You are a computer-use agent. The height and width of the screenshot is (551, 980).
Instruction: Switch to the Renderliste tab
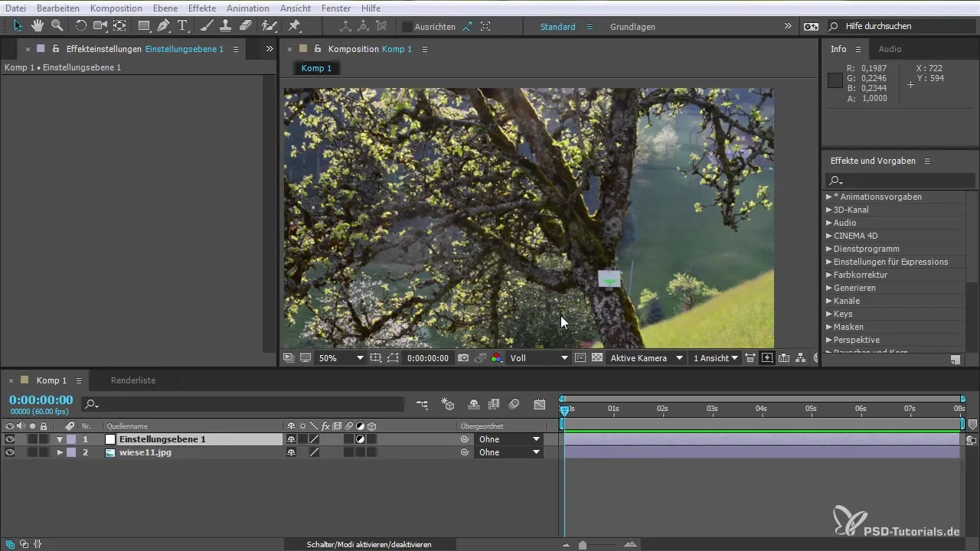(133, 380)
